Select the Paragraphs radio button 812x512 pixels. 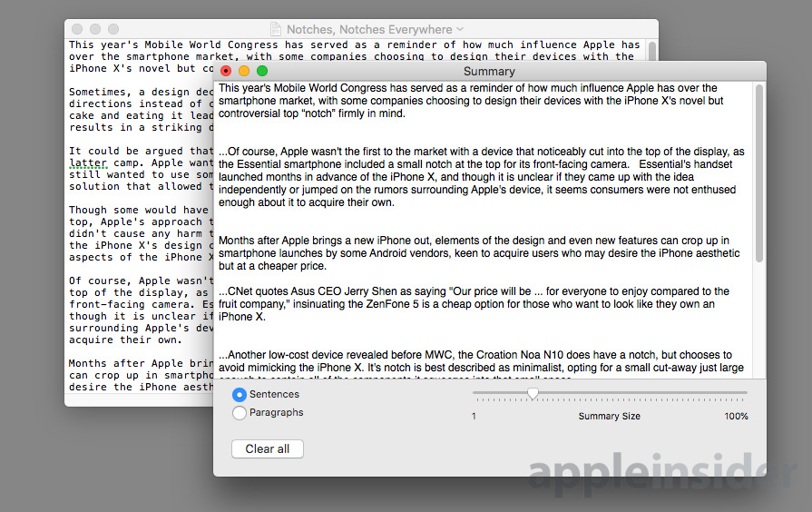click(x=240, y=413)
